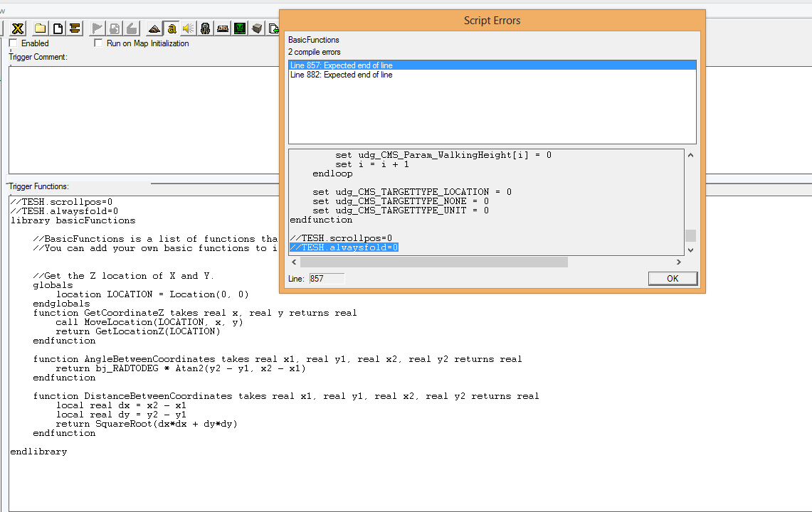This screenshot has height=512, width=812.
Task: Click 'set udg_CMS_Param_WalkingHeight[i] = 0' line
Action: pyautogui.click(x=443, y=155)
